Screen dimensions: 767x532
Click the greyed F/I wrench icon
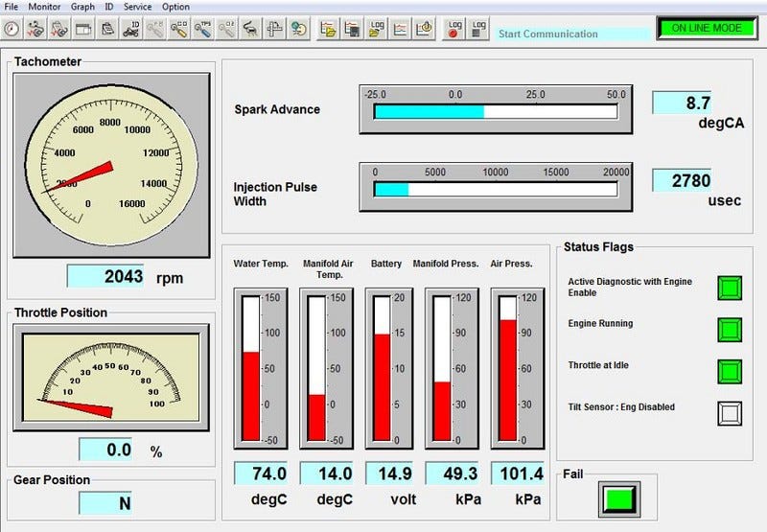[x=155, y=29]
